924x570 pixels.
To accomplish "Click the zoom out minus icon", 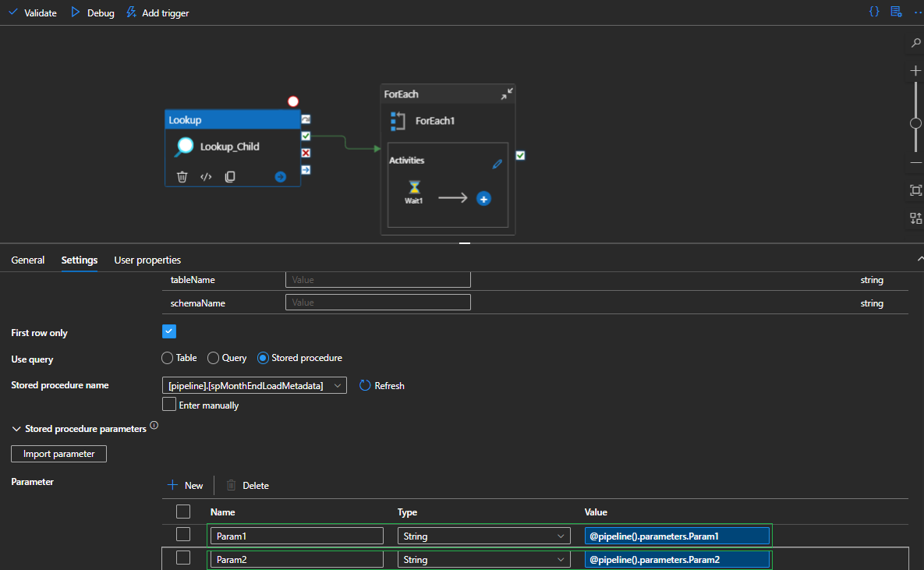I will [x=915, y=163].
